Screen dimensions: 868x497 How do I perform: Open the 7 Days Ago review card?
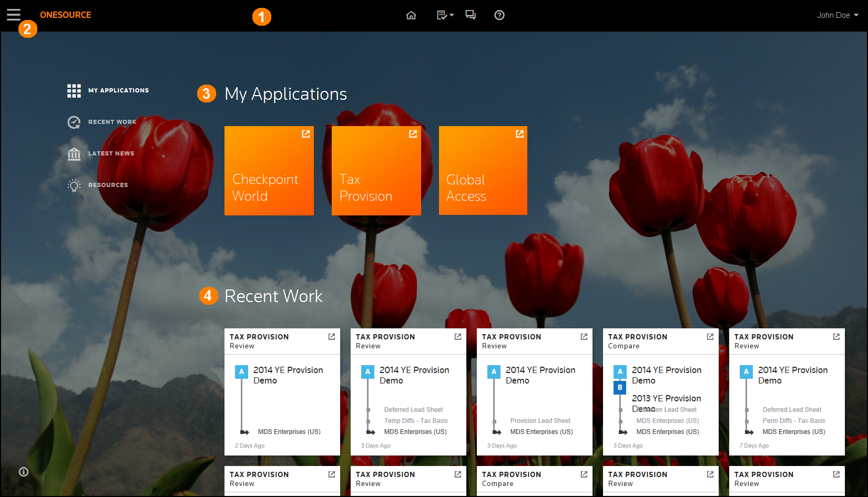click(787, 392)
